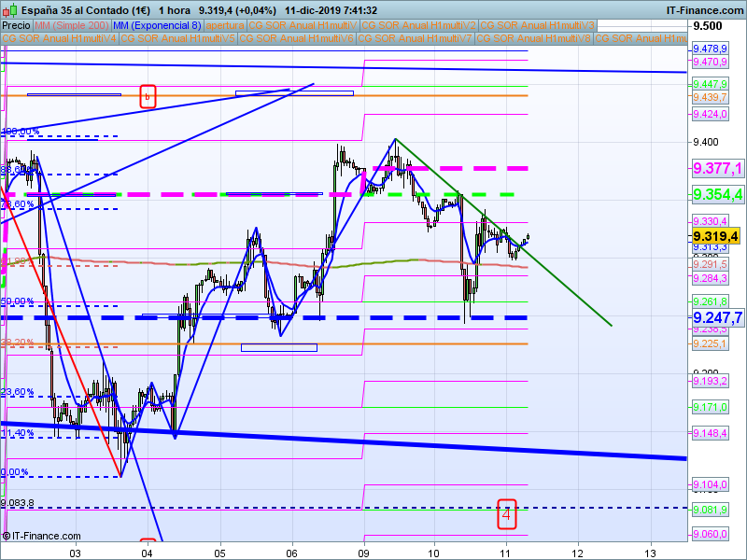Click the red boxed '4' wave annotation
Viewport: 747px width, 560px height.
(x=507, y=514)
